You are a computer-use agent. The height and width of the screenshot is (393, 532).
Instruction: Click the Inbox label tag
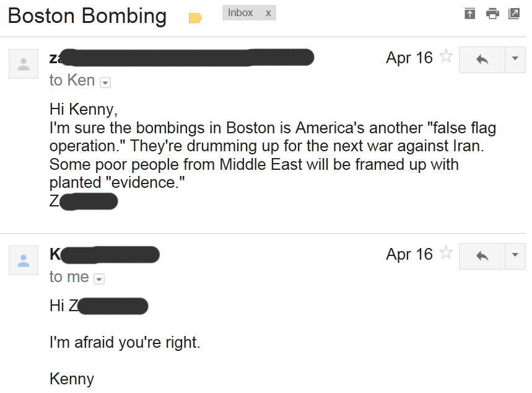tap(240, 13)
